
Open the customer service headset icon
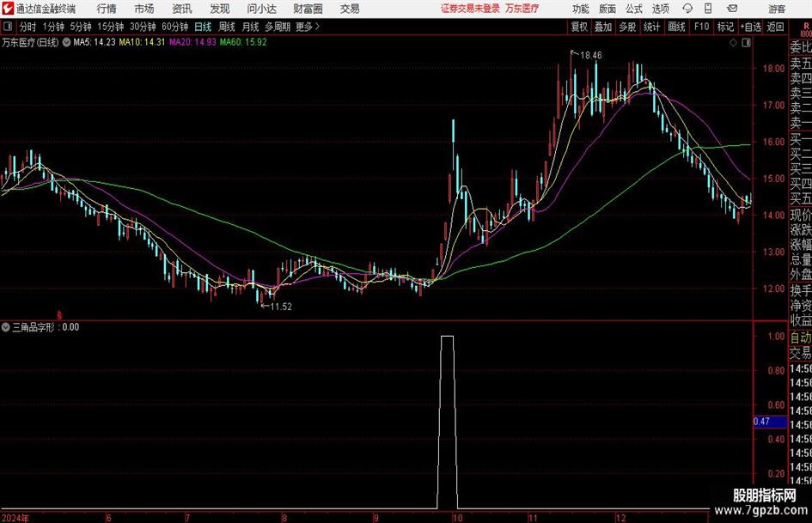[x=687, y=9]
